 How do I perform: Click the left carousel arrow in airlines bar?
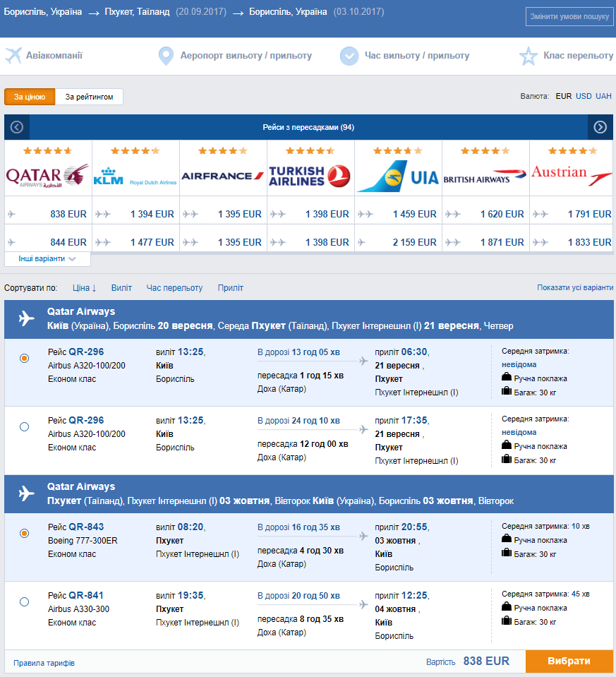coord(17,127)
